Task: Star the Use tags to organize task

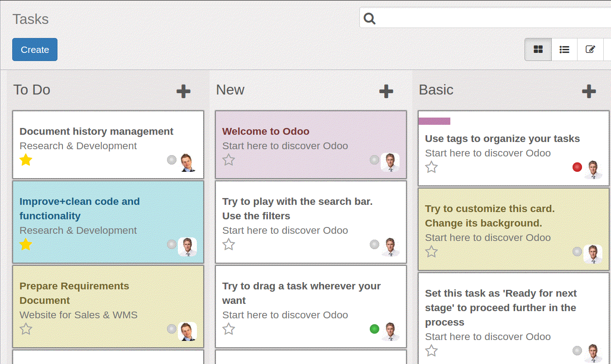Action: [431, 167]
